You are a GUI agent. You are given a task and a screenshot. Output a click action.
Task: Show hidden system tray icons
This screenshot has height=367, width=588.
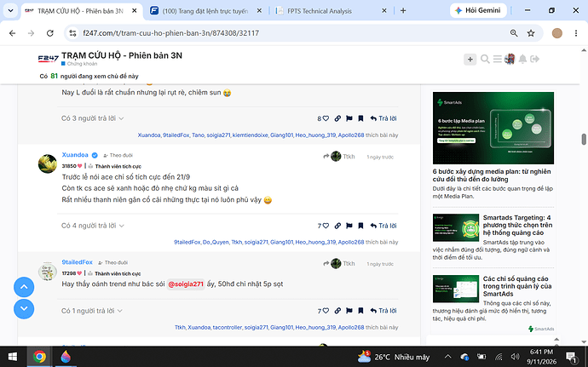(447, 357)
